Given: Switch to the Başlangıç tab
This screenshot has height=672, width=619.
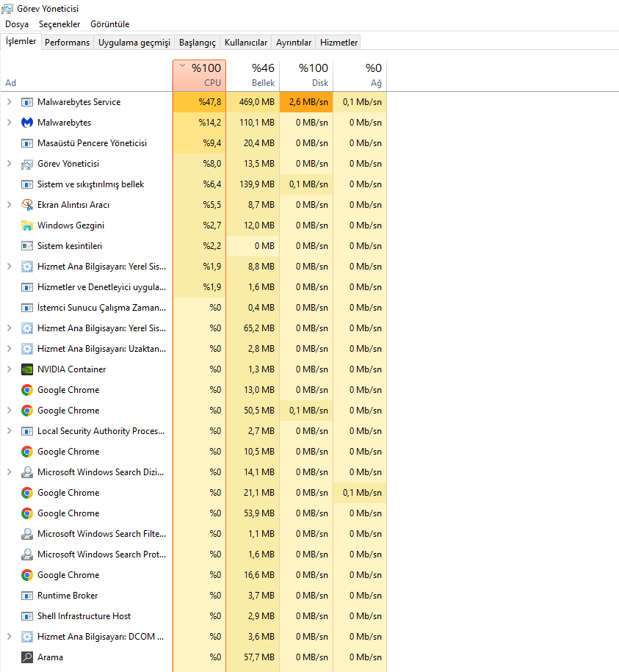Looking at the screenshot, I should [x=197, y=43].
